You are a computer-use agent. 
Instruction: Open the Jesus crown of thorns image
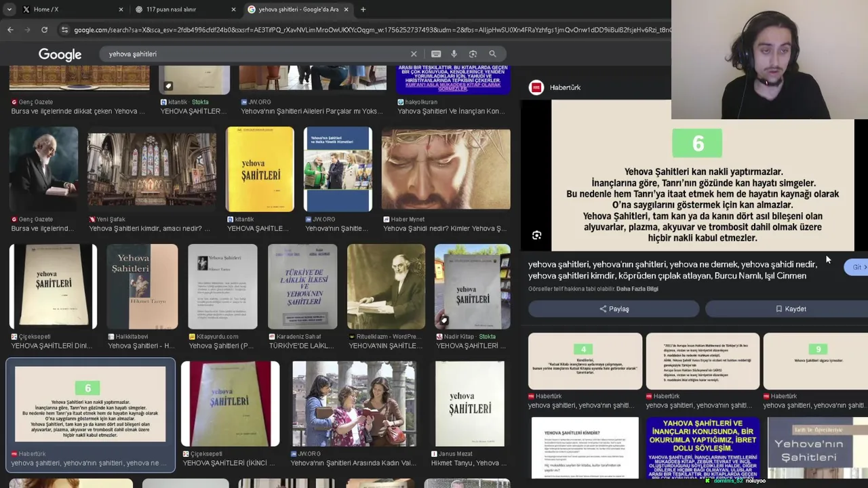(x=446, y=169)
